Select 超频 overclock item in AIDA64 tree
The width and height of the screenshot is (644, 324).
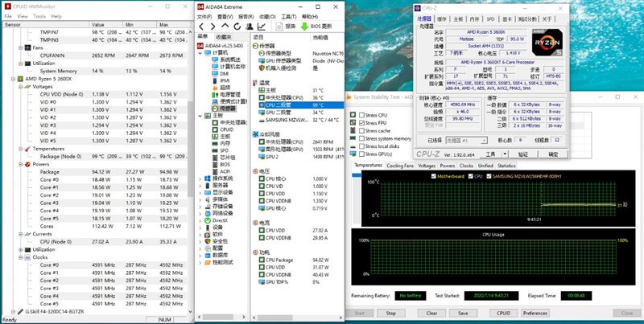[221, 88]
